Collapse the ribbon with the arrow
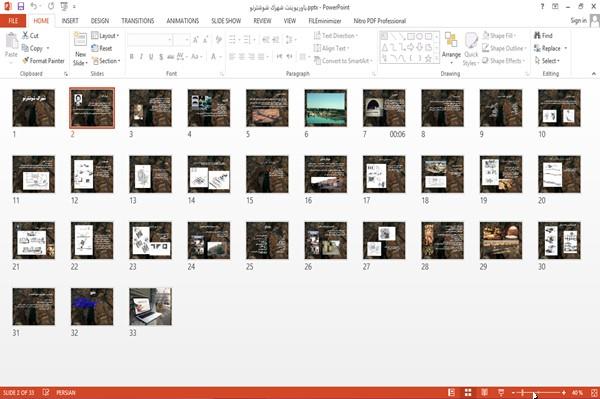 click(x=593, y=73)
